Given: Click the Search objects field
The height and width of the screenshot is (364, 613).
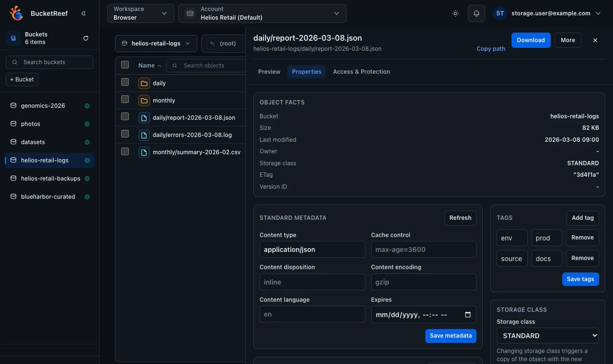Looking at the screenshot, I should 206,66.
